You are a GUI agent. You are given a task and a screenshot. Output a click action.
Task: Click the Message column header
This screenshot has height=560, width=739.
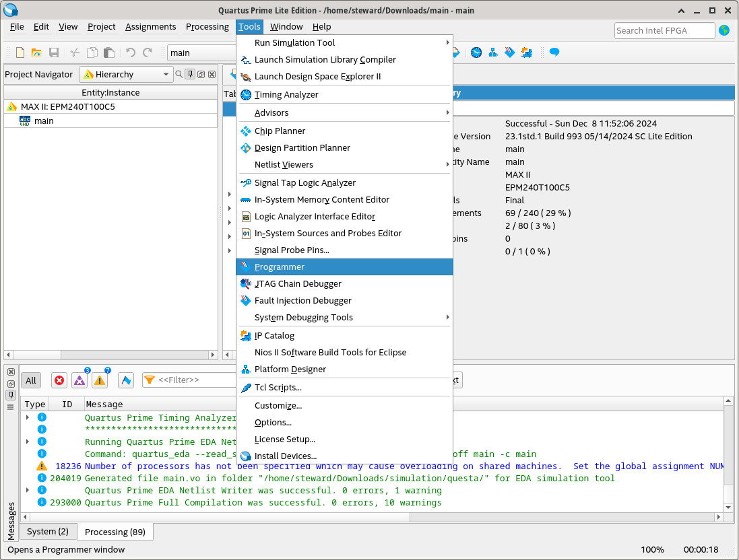click(104, 404)
